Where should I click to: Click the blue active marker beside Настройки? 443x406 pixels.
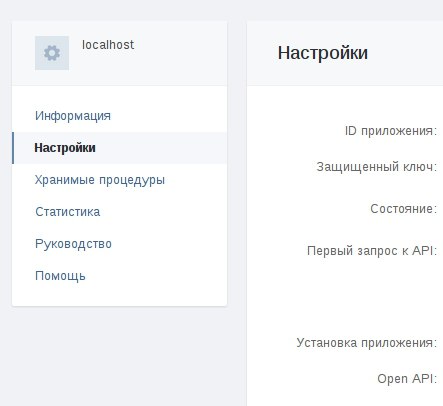tap(13, 148)
